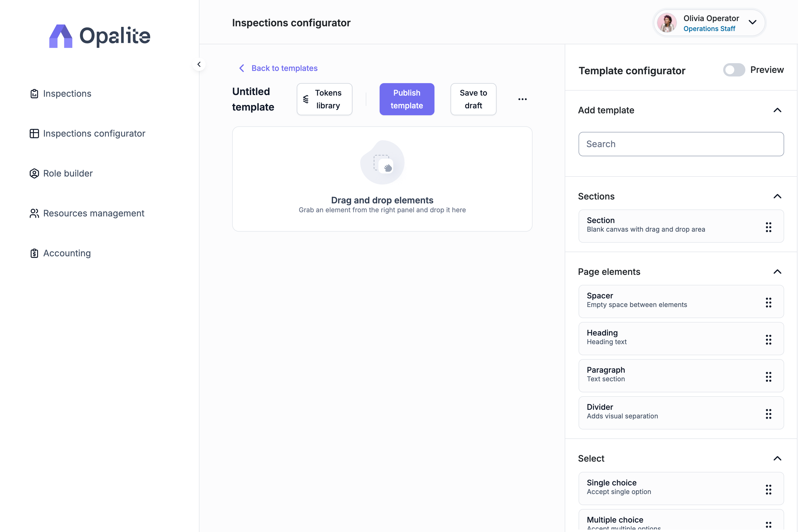The height and width of the screenshot is (532, 798).
Task: Click the 'Sections' group heading text
Action: click(596, 196)
